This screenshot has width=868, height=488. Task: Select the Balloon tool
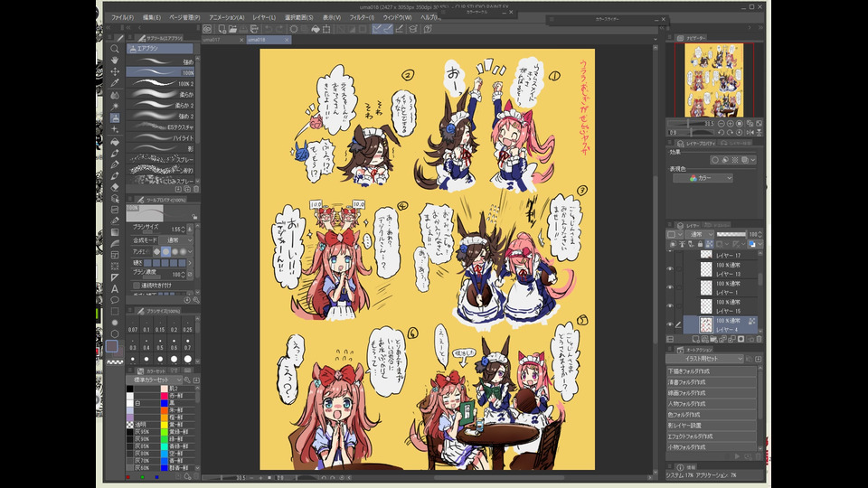[x=115, y=300]
